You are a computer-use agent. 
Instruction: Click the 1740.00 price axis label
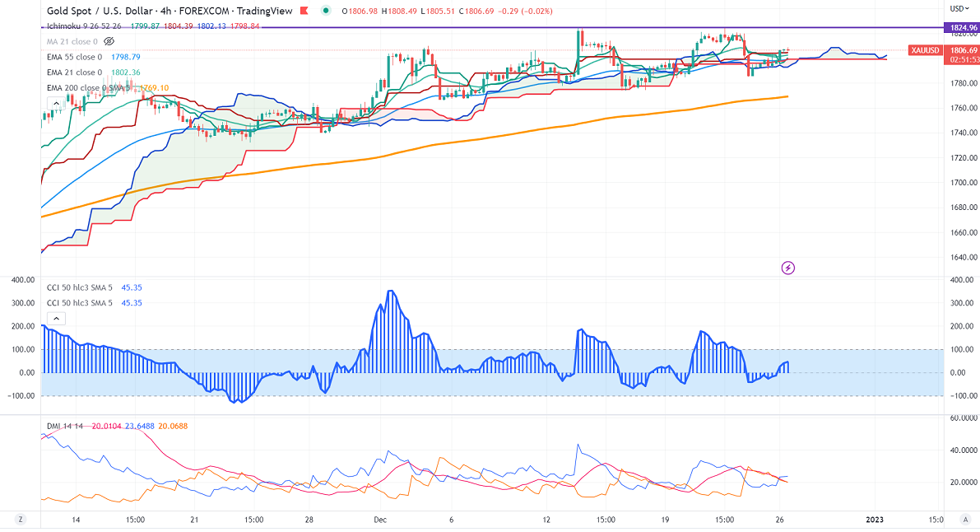click(964, 133)
